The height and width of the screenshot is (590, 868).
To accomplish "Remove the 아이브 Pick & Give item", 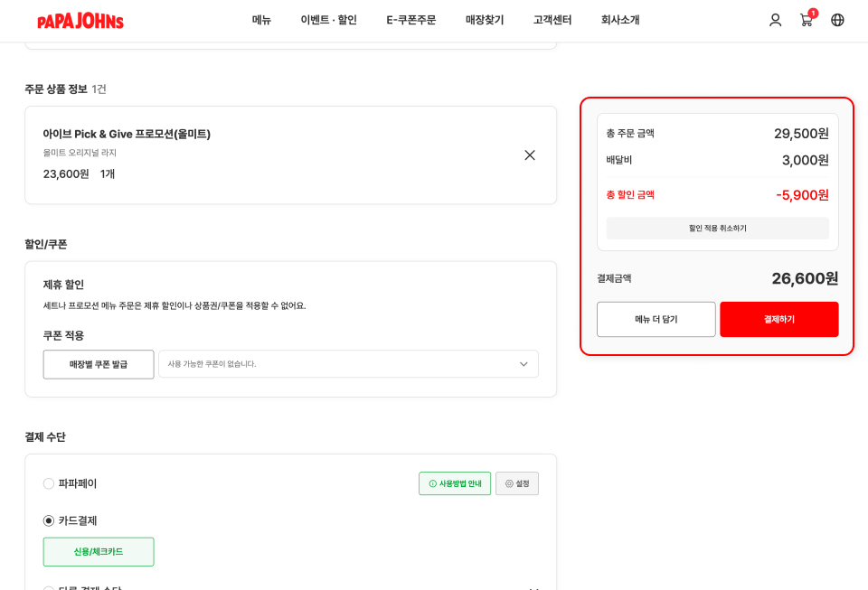I will point(530,155).
